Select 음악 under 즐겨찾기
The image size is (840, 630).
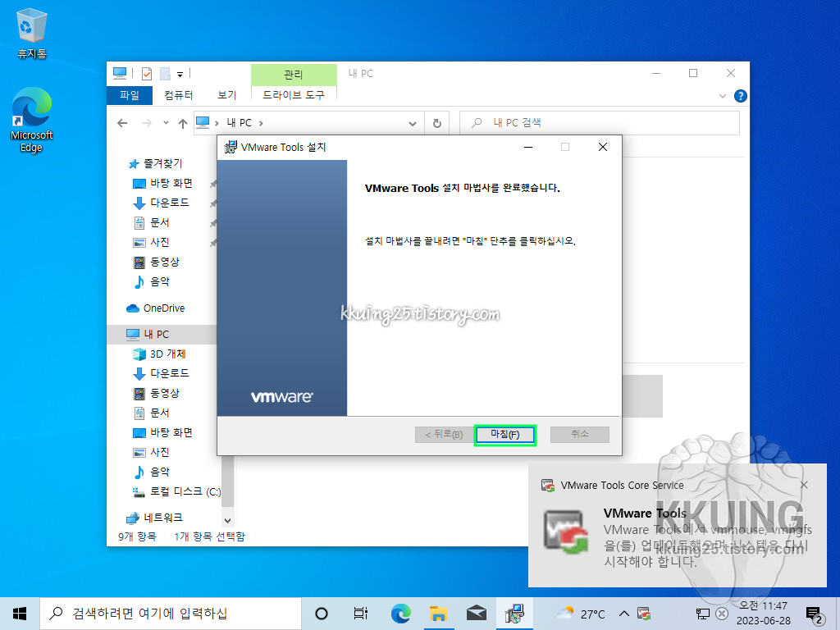(x=160, y=281)
